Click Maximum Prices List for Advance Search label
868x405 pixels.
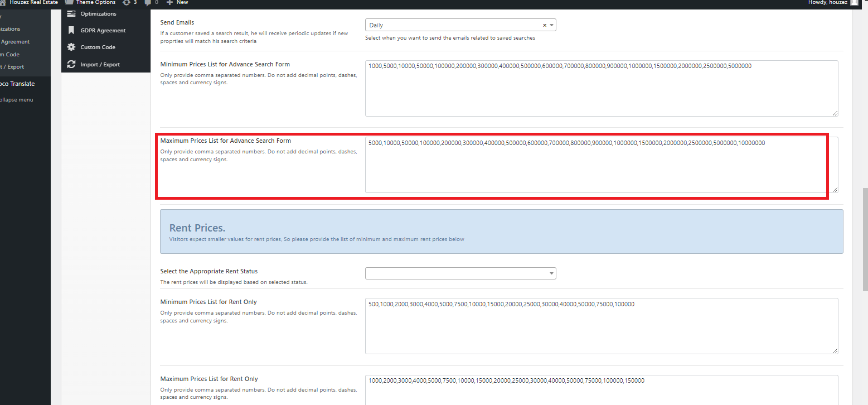click(x=226, y=141)
